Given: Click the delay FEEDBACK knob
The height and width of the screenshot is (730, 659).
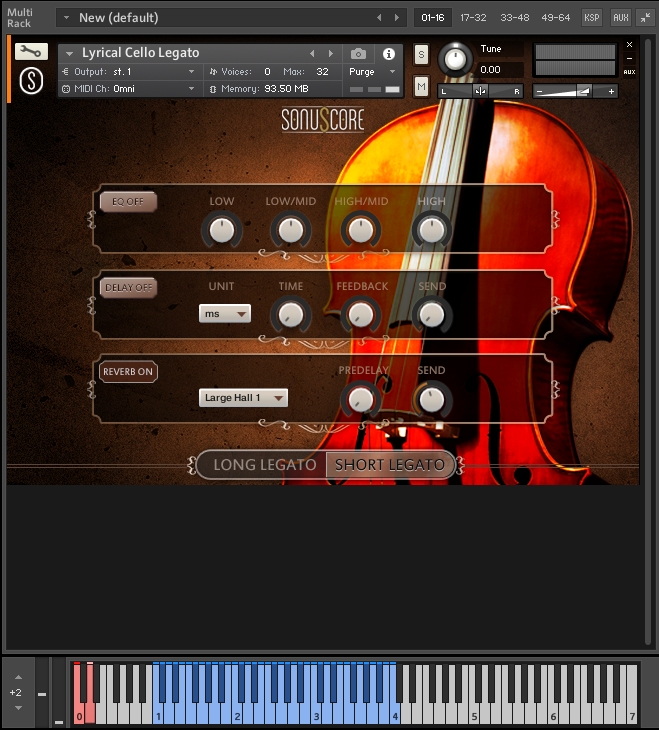Looking at the screenshot, I should 361,315.
